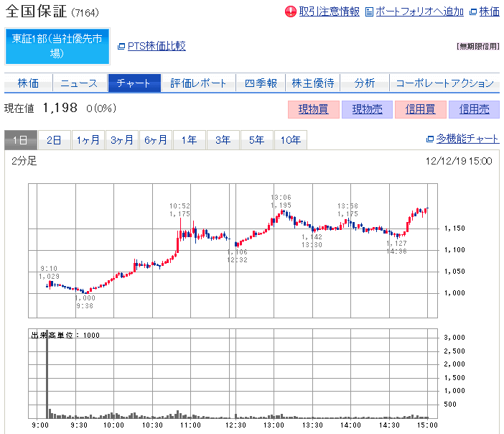Viewport: 504px width, 434px height.
Task: Open the コーポレートアクション tab
Action: pos(444,83)
